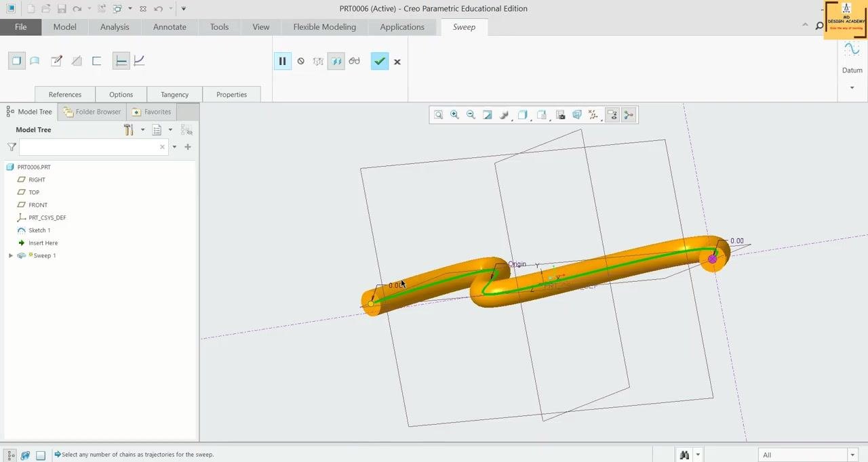
Task: Clear the model tree search field
Action: 162,147
